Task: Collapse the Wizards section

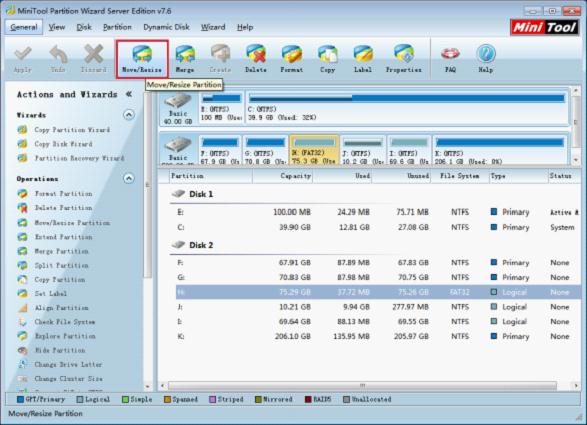Action: click(x=129, y=115)
